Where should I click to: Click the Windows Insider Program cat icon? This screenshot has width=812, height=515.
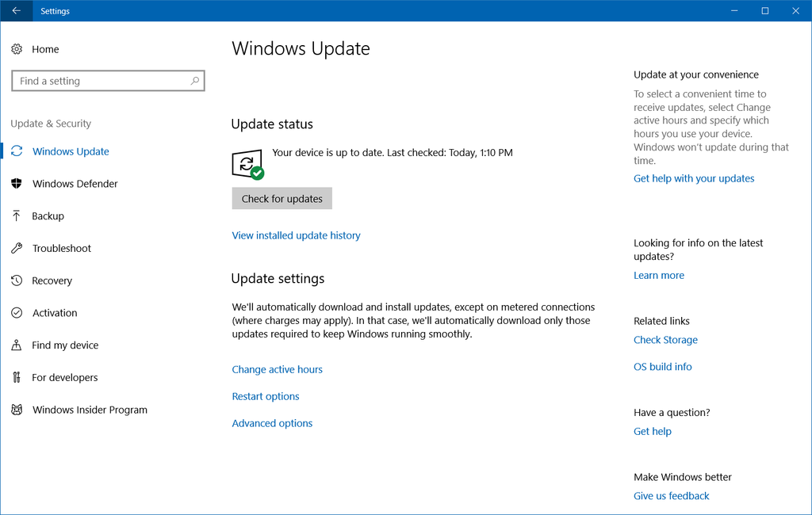point(17,410)
